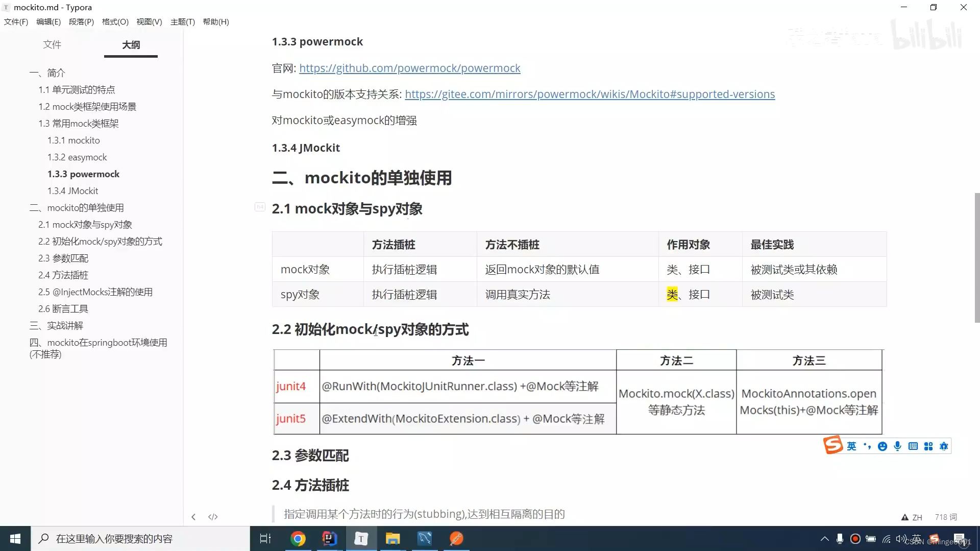This screenshot has height=551, width=980.
Task: Jump to '1.3.4 JMockit' in outline
Action: [72, 190]
